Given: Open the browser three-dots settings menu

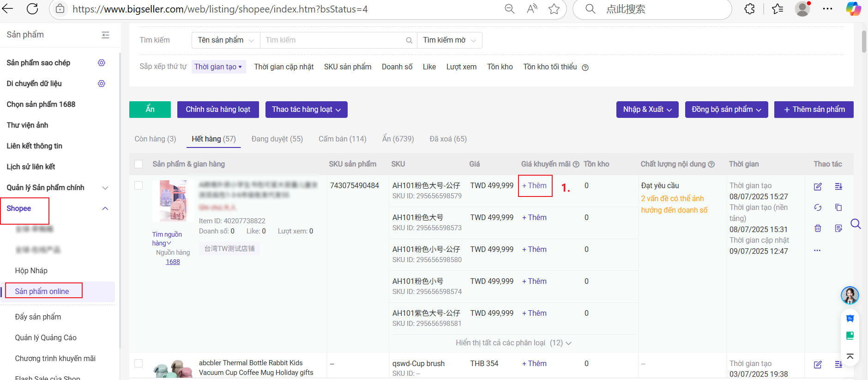Looking at the screenshot, I should [x=828, y=9].
